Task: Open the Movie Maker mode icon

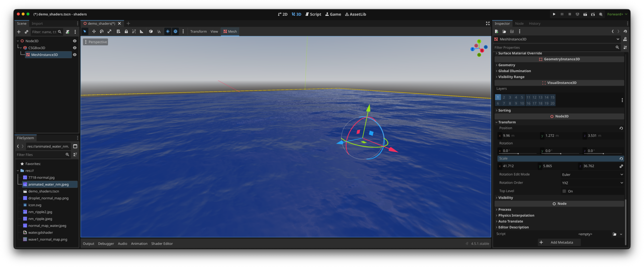Action: [x=601, y=14]
